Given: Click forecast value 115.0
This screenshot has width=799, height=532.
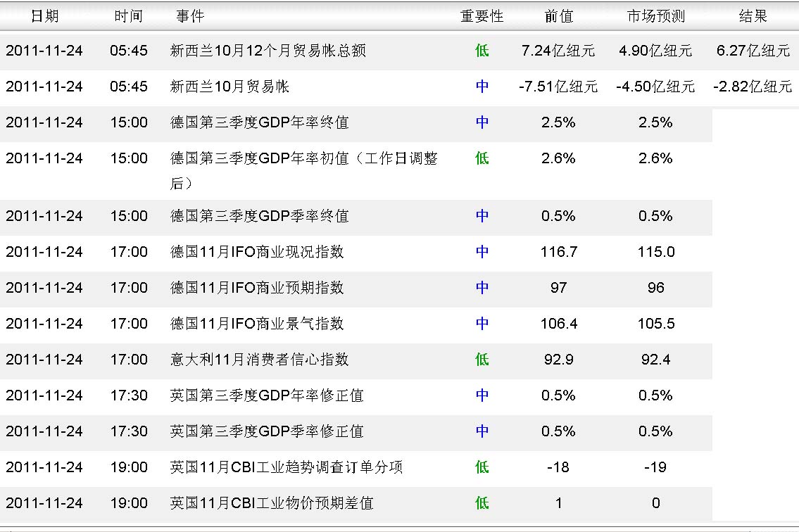Looking at the screenshot, I should 656,252.
